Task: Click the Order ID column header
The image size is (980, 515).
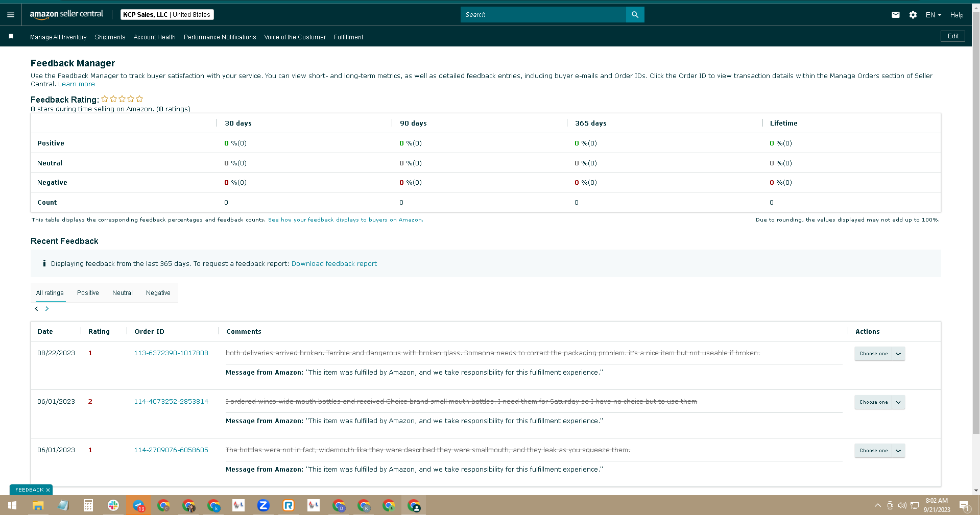Action: [x=149, y=332]
